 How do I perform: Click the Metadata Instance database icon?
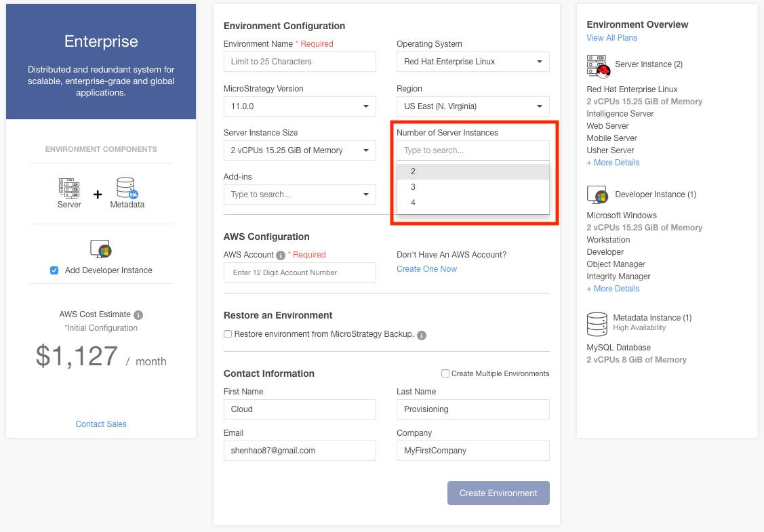[597, 323]
